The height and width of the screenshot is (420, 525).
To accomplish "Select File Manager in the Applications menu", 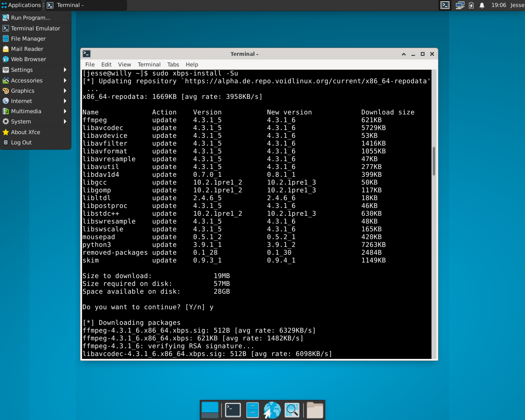I will coord(36,39).
